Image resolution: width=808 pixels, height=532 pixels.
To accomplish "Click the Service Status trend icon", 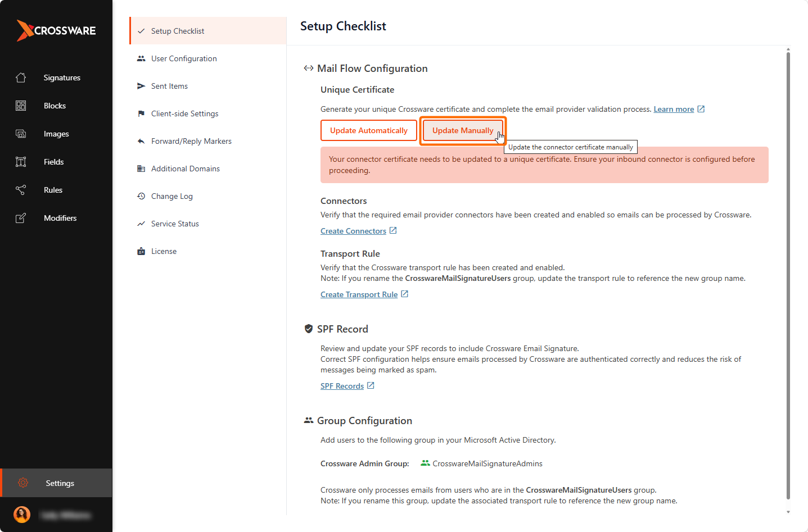I will click(141, 224).
